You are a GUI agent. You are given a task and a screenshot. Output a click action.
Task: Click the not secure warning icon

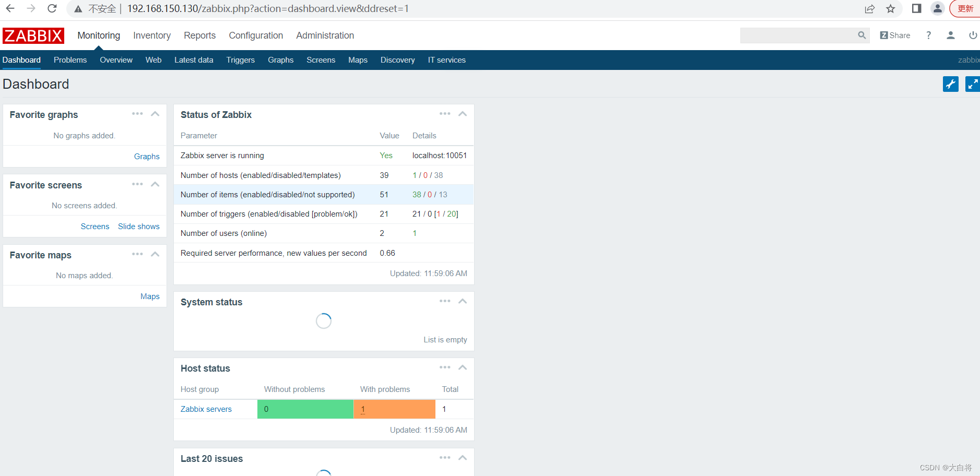(78, 9)
